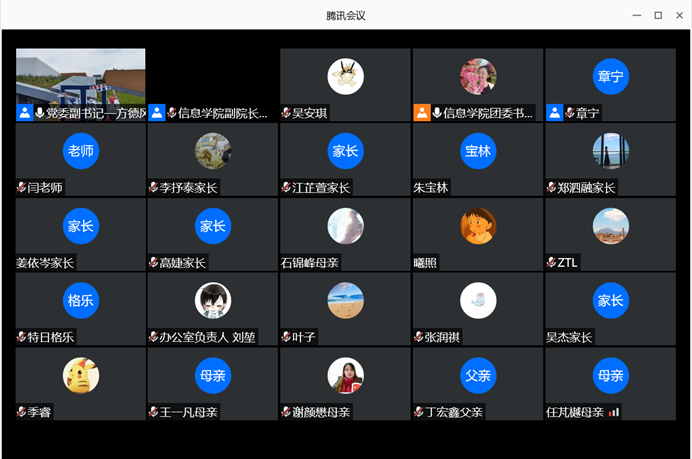Click the host badge icon on 党委副书记 tile
Viewport: 692px width, 459px height.
point(25,113)
